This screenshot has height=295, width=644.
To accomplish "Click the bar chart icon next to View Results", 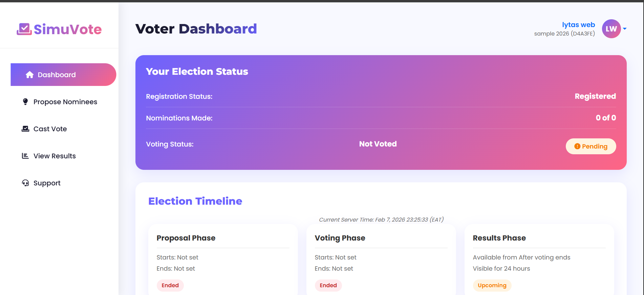I will coord(25,156).
